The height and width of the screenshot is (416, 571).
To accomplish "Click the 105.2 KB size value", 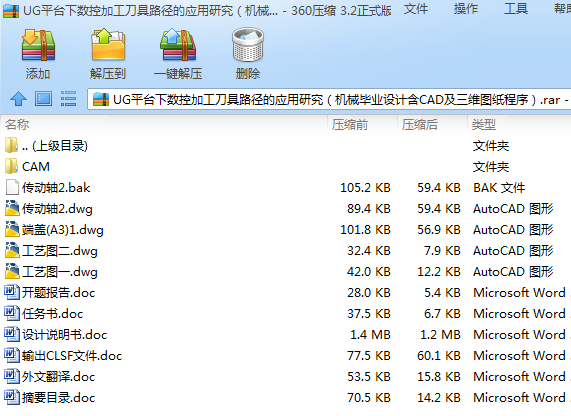I will [x=365, y=188].
